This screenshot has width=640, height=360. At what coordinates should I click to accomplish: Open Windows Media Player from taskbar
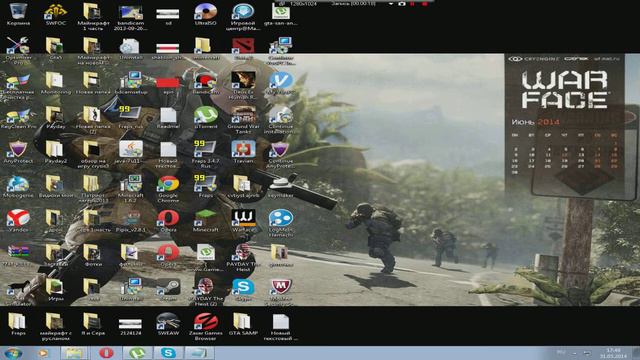pos(43,353)
